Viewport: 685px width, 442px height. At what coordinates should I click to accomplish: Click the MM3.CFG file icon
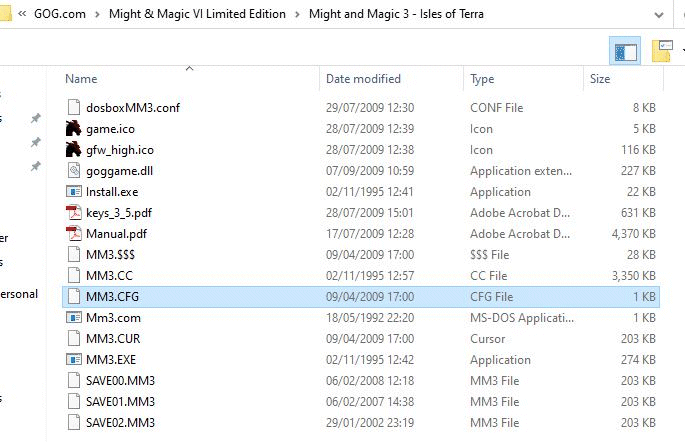(x=74, y=296)
